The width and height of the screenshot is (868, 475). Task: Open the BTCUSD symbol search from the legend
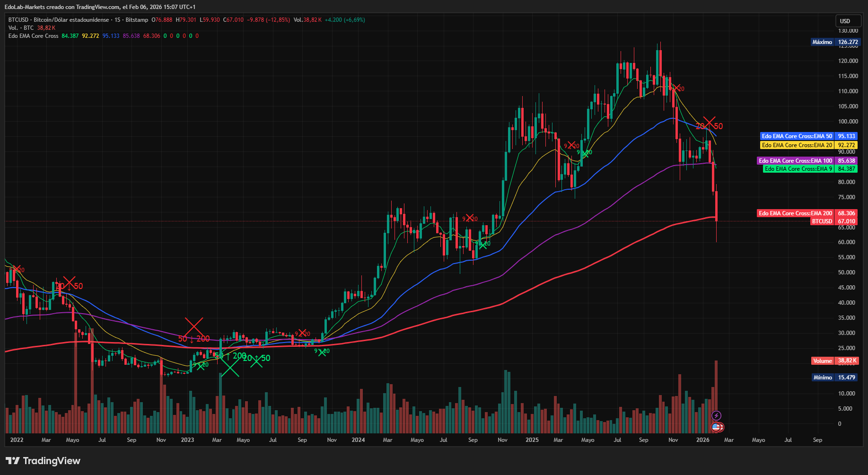coord(18,20)
